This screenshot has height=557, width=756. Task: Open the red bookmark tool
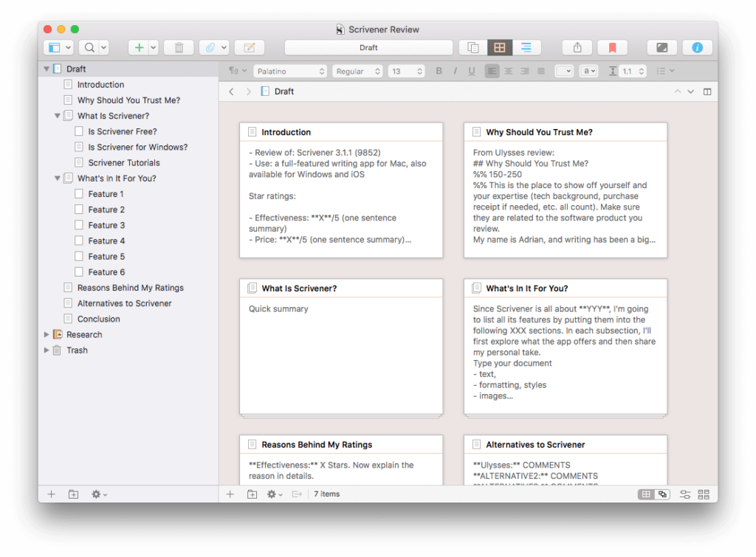pyautogui.click(x=612, y=48)
